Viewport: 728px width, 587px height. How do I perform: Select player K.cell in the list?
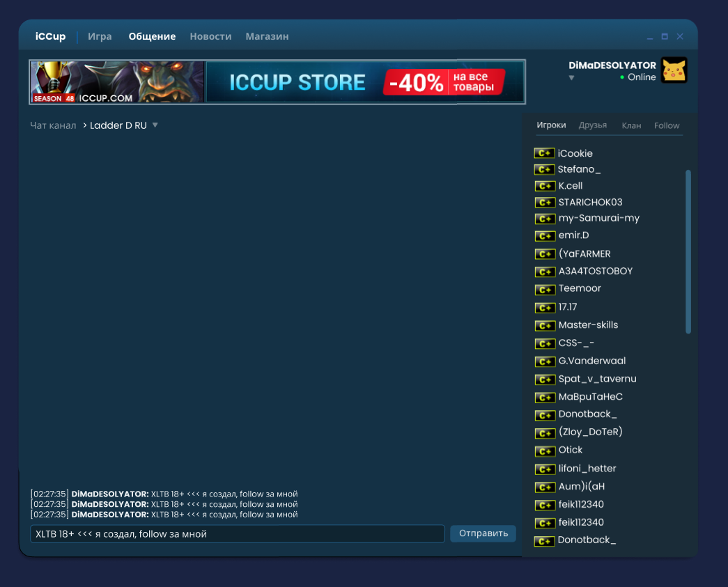(570, 186)
